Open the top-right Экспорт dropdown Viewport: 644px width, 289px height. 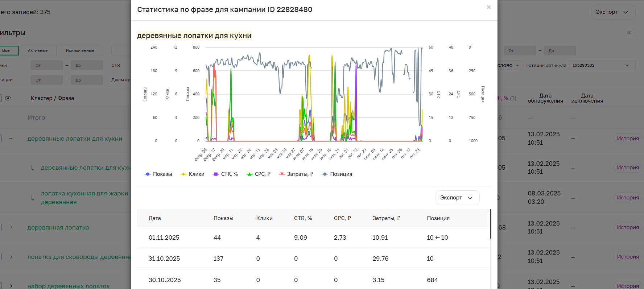(x=612, y=12)
